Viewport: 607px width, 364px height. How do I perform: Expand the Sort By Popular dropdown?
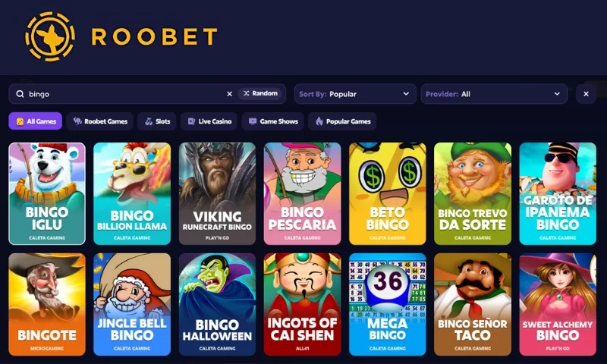point(355,94)
